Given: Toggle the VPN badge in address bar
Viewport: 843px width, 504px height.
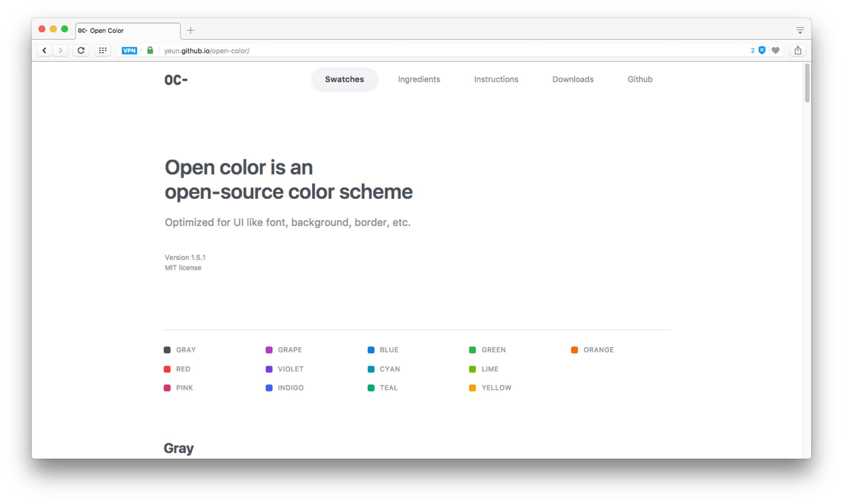Looking at the screenshot, I should pyautogui.click(x=129, y=51).
